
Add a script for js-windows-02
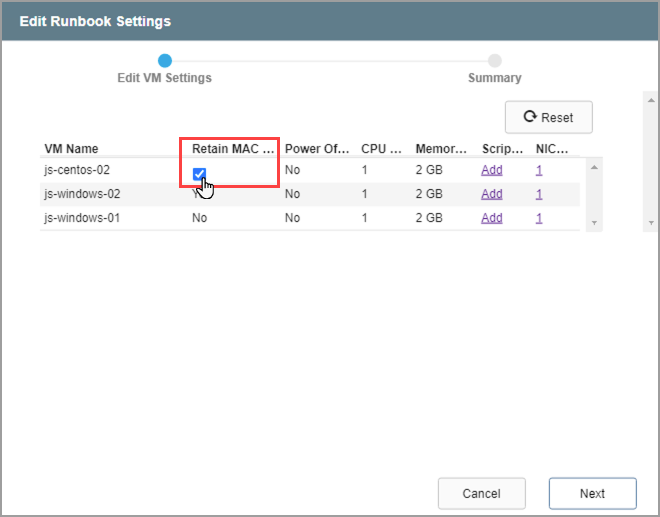point(491,194)
